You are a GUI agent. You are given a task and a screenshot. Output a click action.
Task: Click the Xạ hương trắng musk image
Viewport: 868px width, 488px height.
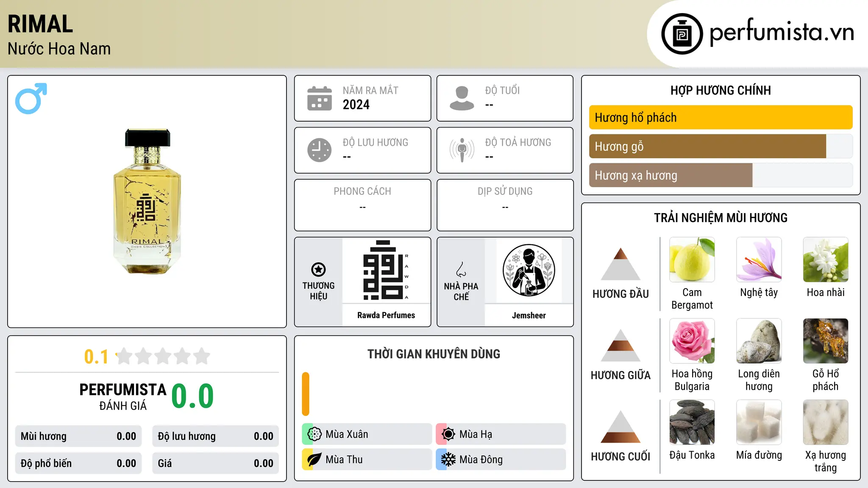[826, 422]
